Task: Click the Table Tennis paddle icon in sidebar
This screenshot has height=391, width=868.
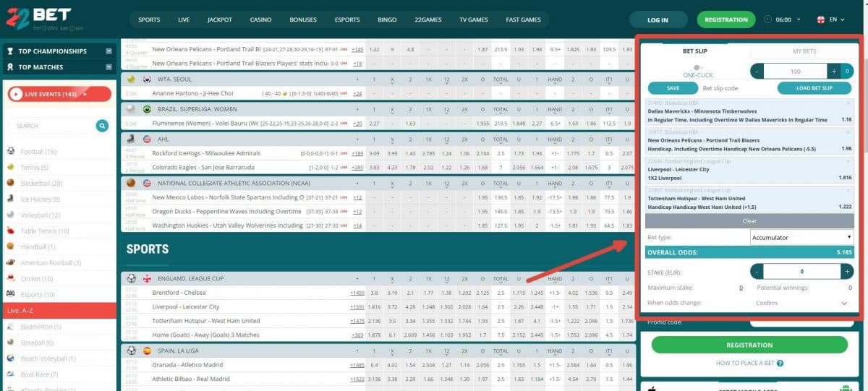Action: tap(11, 231)
